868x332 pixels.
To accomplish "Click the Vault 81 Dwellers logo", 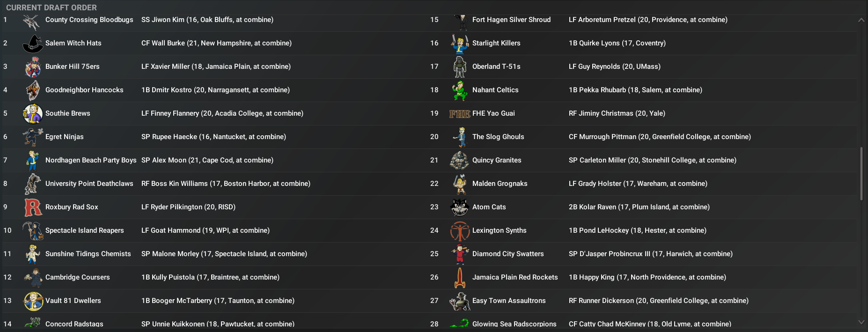I will tap(33, 301).
